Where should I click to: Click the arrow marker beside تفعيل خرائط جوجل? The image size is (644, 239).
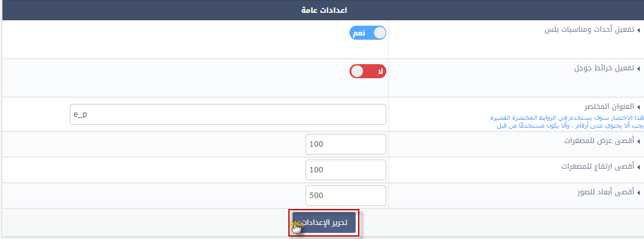640,68
